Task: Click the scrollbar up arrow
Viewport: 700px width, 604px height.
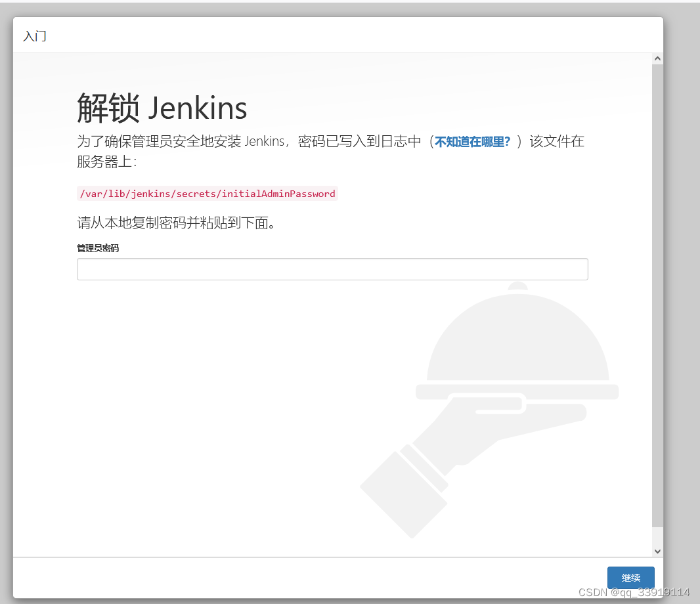Action: [657, 58]
